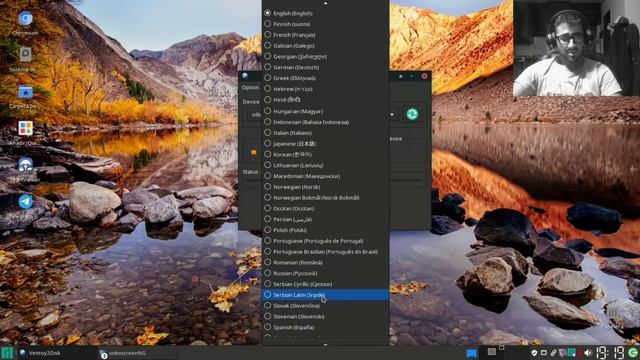The height and width of the screenshot is (360, 640).
Task: Click the up arrow at top of language list
Action: tap(325, 3)
